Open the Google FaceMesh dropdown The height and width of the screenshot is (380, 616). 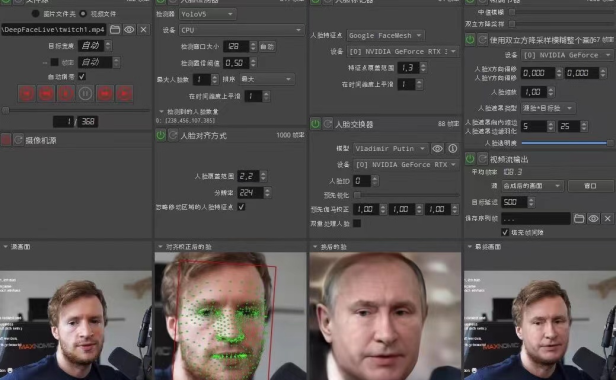coord(385,35)
